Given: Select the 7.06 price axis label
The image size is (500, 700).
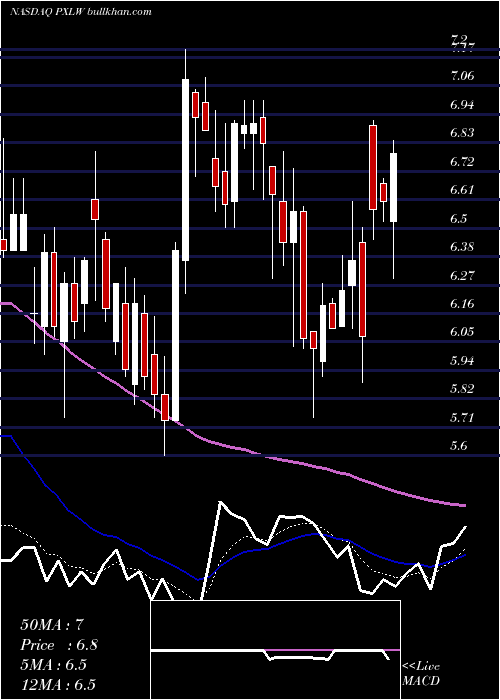Looking at the screenshot, I should [x=462, y=76].
